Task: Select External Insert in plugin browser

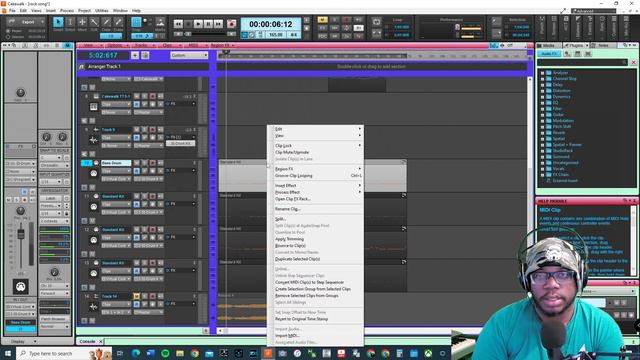Action: pyautogui.click(x=564, y=180)
